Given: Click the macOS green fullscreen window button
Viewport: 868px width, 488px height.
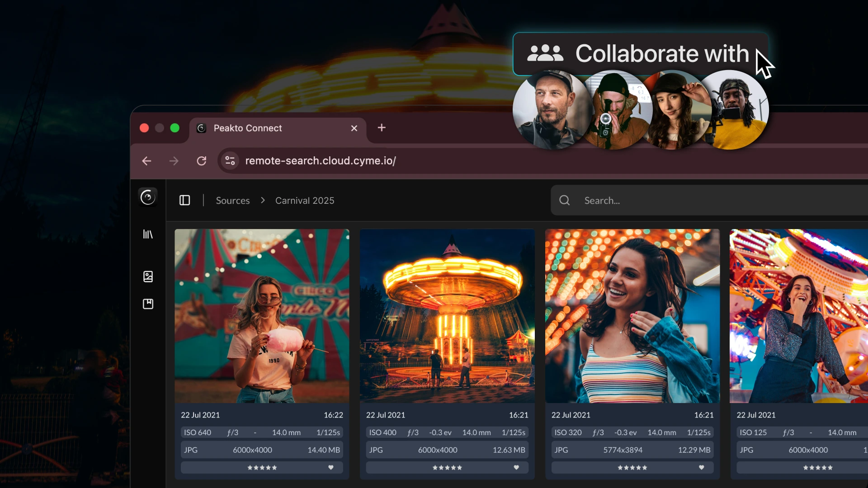Looking at the screenshot, I should click(x=175, y=128).
